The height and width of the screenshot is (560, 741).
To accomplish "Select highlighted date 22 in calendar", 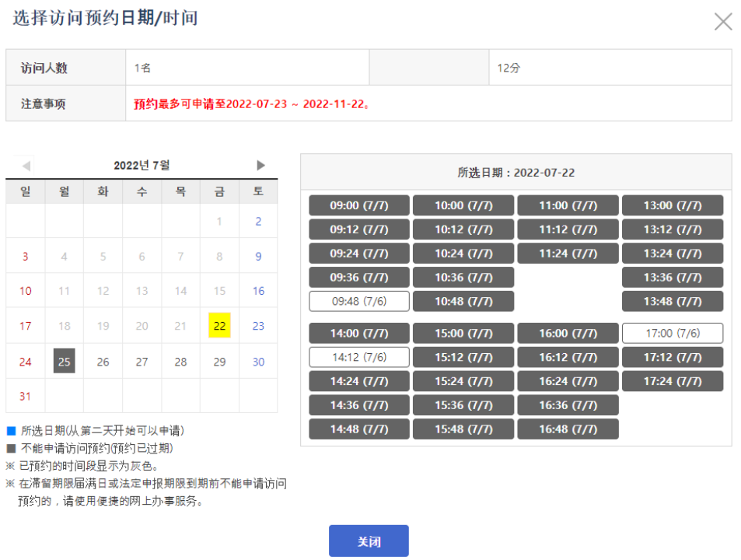I will tap(219, 326).
